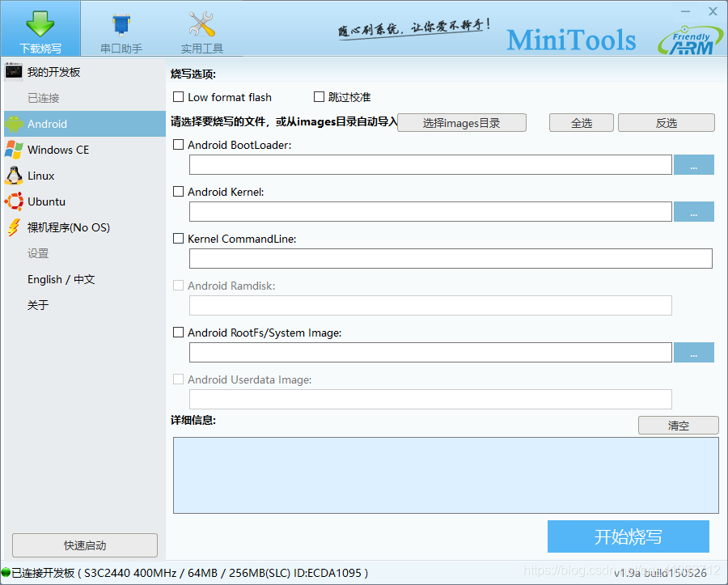Browse for RootFs/System Image file

click(x=694, y=353)
